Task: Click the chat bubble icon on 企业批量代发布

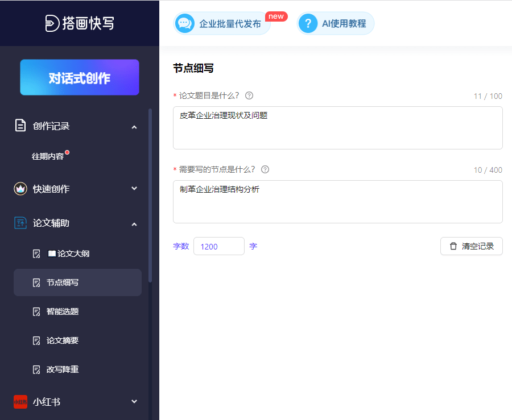Action: point(184,23)
